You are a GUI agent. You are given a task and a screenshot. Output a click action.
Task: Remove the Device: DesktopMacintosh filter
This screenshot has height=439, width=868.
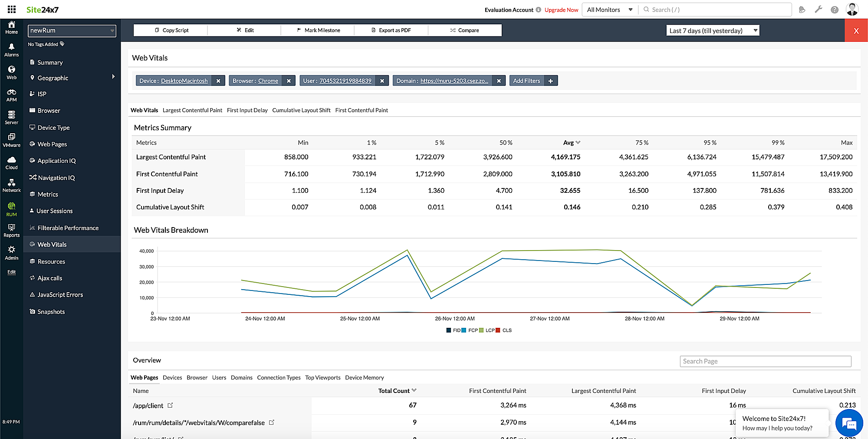pos(218,81)
